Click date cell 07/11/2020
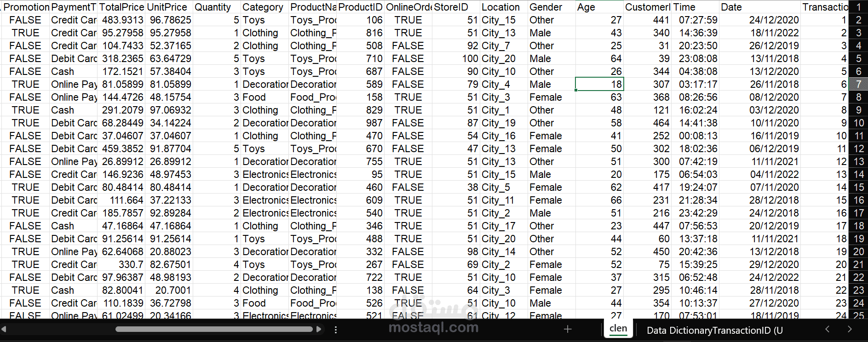Viewport: 868px width, 342px height. (759, 188)
